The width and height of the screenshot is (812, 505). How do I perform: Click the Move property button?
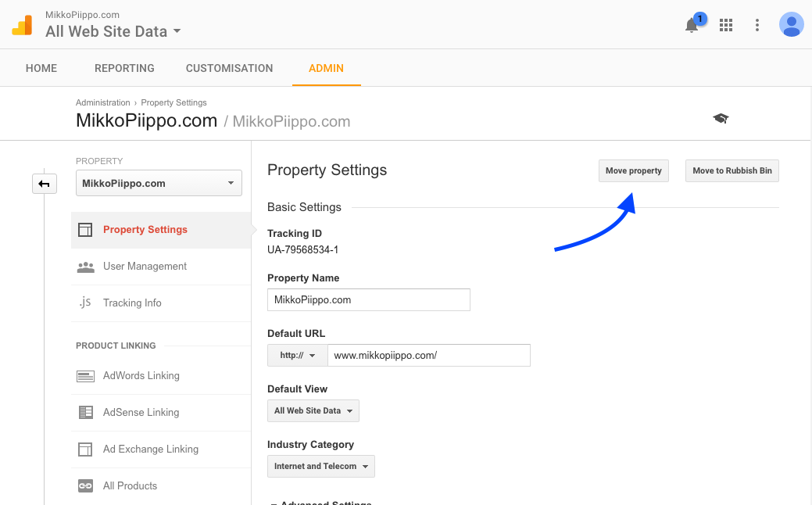633,171
